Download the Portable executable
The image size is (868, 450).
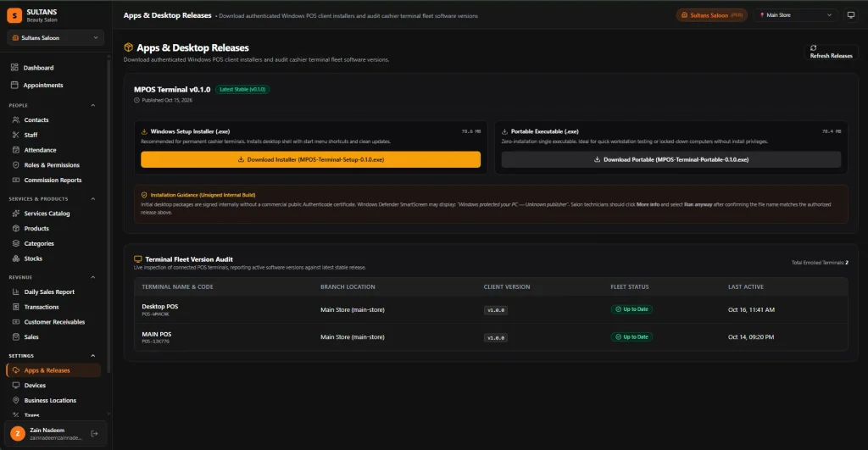[671, 159]
